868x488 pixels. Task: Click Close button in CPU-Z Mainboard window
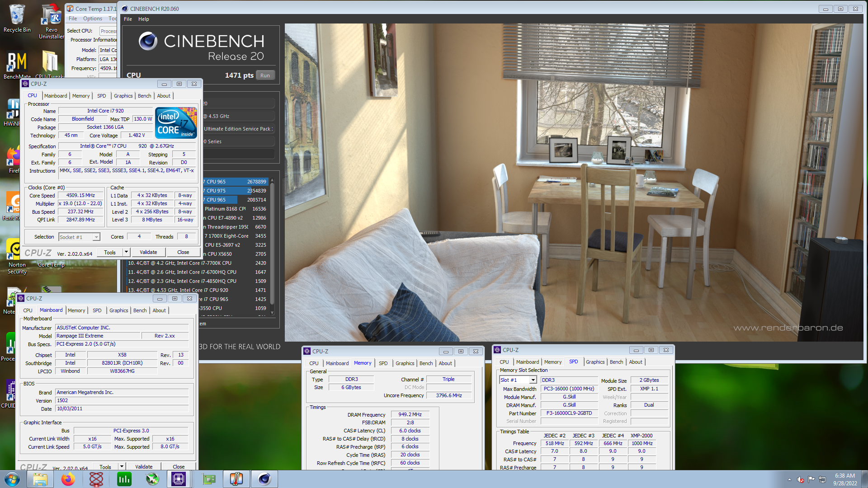coord(179,466)
